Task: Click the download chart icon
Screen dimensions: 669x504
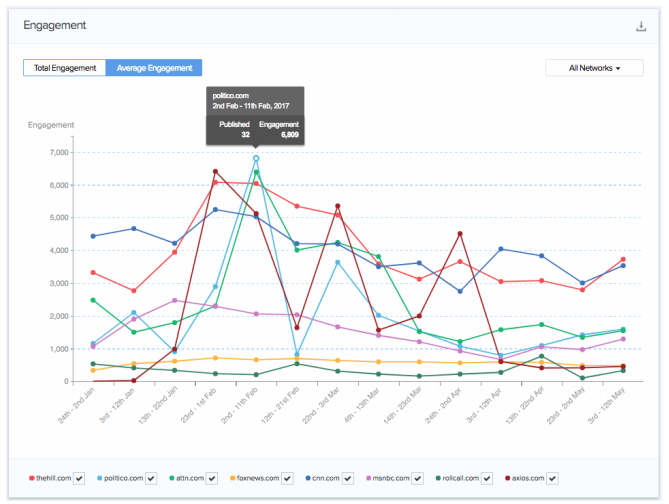Action: coord(641,26)
